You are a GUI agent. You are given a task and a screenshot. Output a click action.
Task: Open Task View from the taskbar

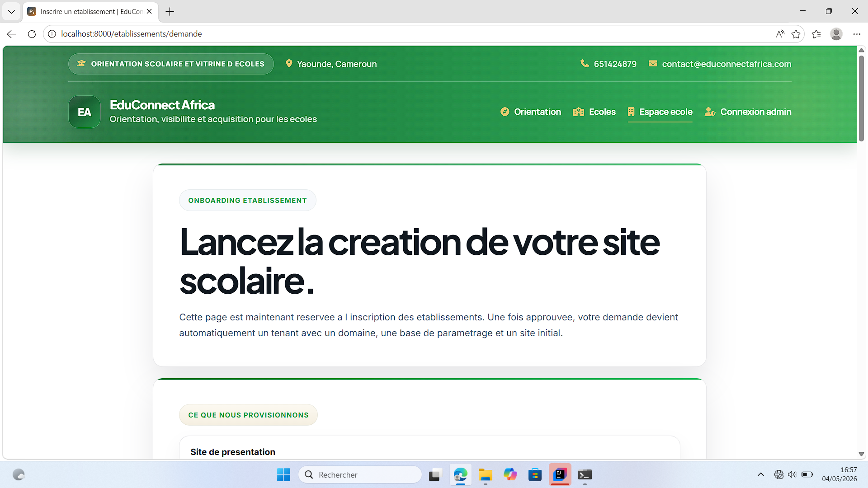pos(435,475)
